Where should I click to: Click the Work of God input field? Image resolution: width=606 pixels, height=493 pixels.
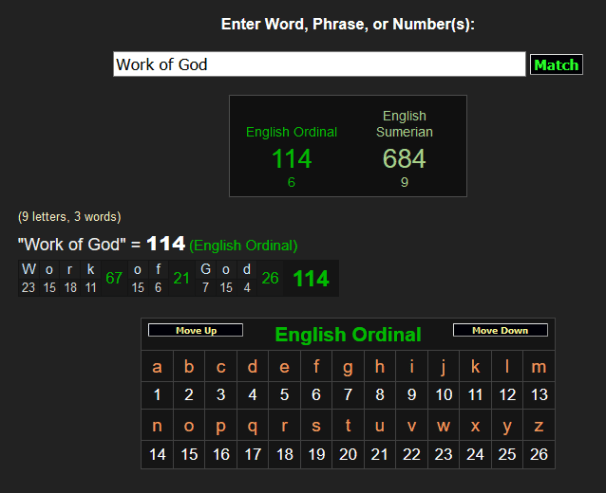(x=319, y=65)
